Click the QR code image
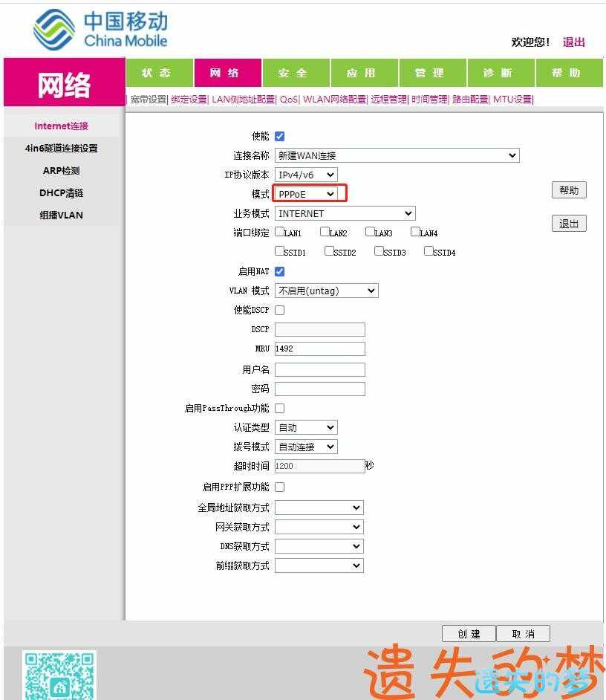Viewport: 606px width, 700px height. click(59, 675)
